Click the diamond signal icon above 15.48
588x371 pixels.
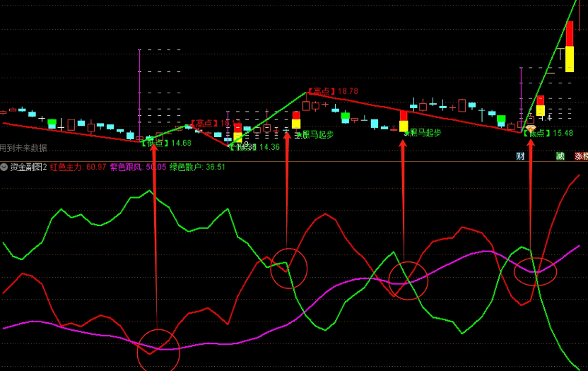pyautogui.click(x=531, y=129)
